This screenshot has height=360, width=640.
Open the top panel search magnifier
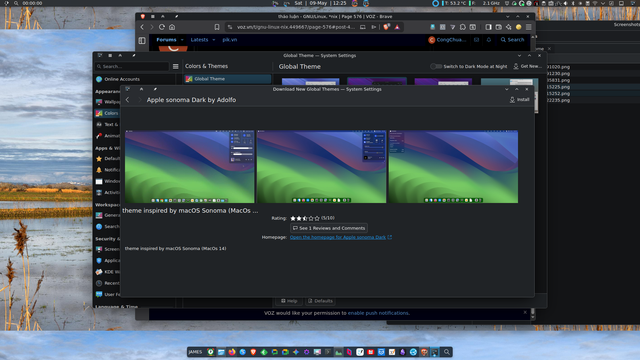click(x=16, y=3)
